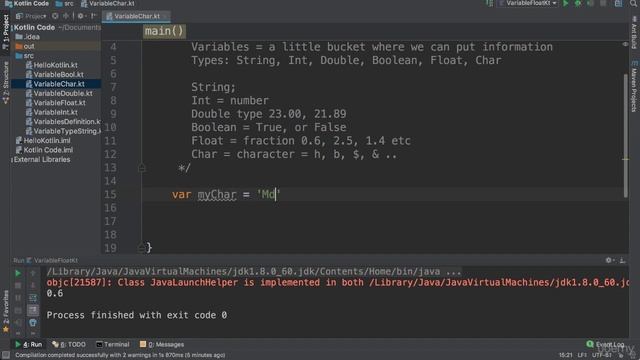Screen dimensions: 640x360
Task: Open 0: Messages tool window tab
Action: pyautogui.click(x=162, y=344)
